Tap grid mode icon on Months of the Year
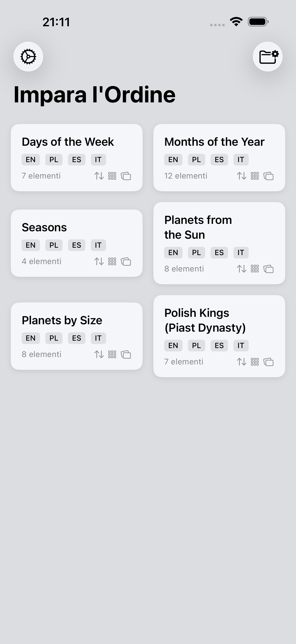 pyautogui.click(x=255, y=176)
